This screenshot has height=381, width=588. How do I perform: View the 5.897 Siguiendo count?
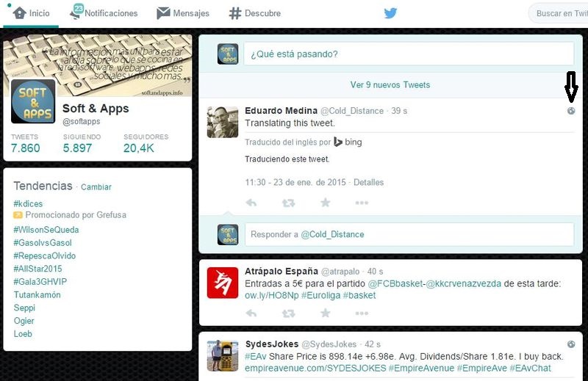click(x=77, y=148)
